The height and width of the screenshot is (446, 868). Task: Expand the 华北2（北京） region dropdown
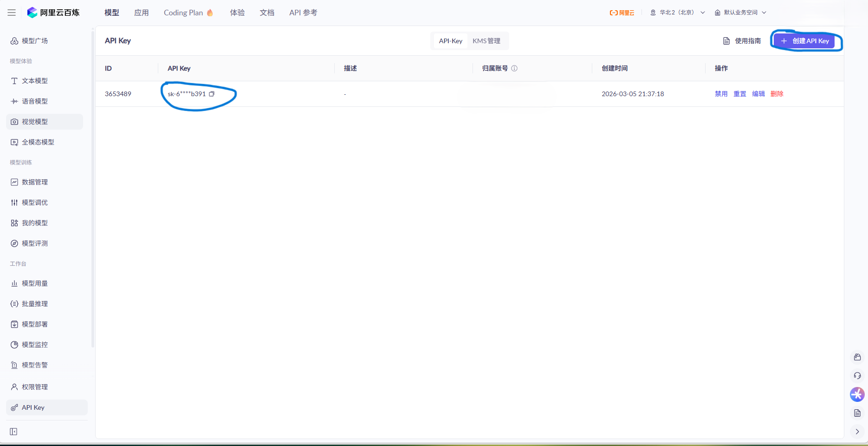click(678, 13)
